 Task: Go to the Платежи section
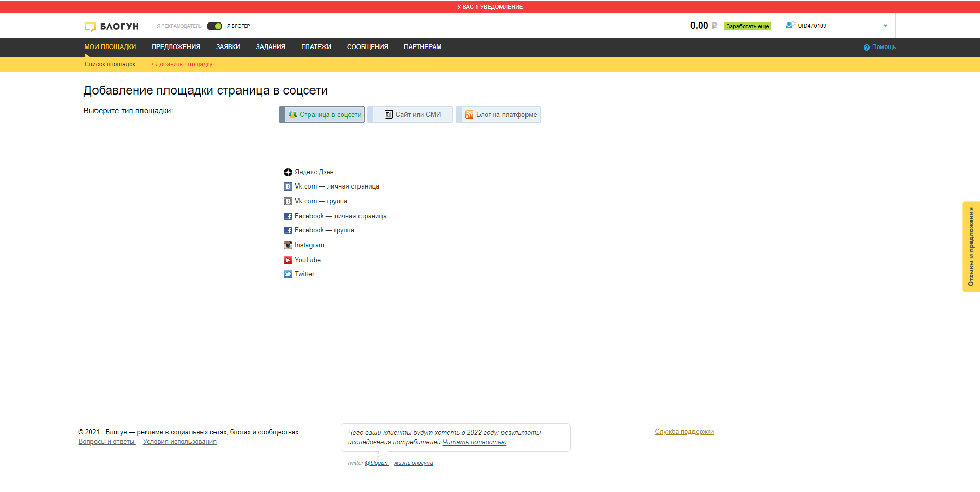(316, 47)
